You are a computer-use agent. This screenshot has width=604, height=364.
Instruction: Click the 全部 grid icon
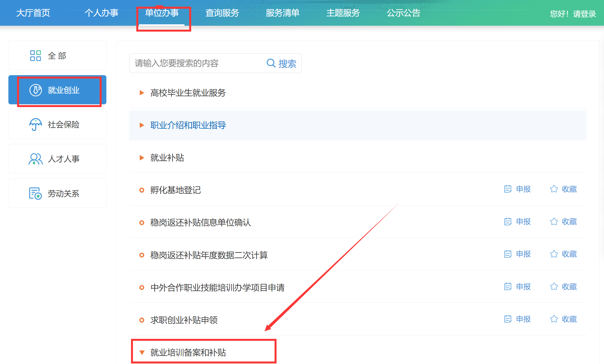coord(36,56)
